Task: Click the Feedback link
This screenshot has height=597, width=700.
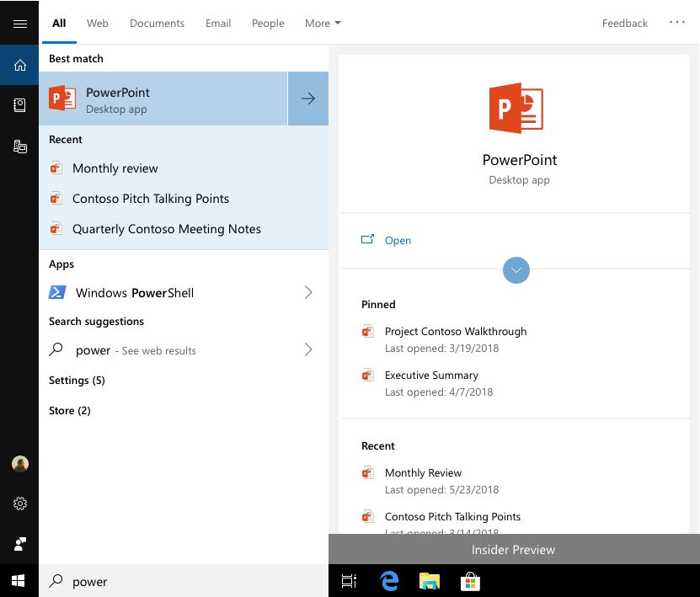Action: coord(624,24)
